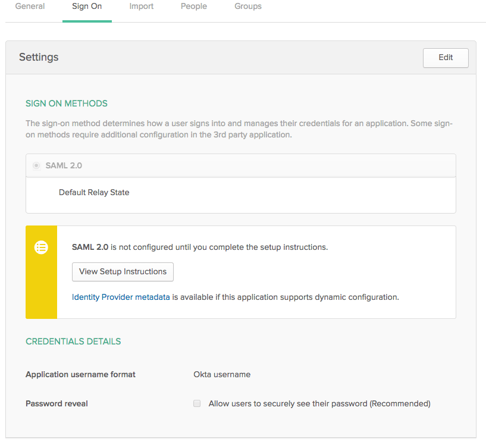
Task: Open the Identity Provider metadata link
Action: point(121,296)
